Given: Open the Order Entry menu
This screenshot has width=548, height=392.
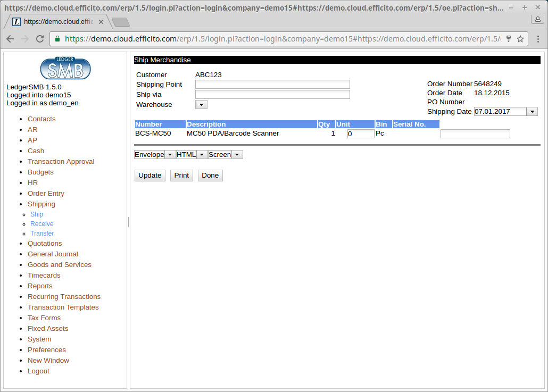Looking at the screenshot, I should click(46, 194).
